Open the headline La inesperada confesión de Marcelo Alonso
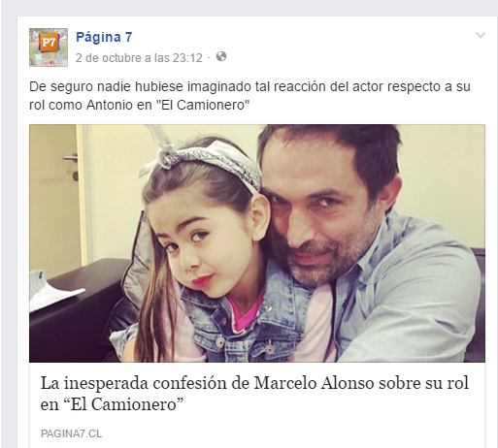This screenshot has height=448, width=498. point(254,394)
